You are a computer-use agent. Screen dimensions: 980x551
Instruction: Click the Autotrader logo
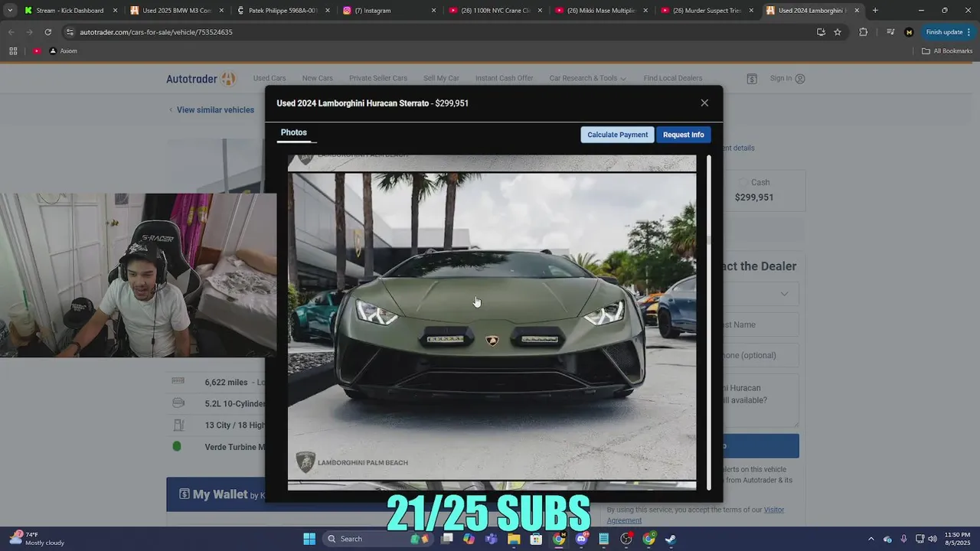tap(201, 78)
